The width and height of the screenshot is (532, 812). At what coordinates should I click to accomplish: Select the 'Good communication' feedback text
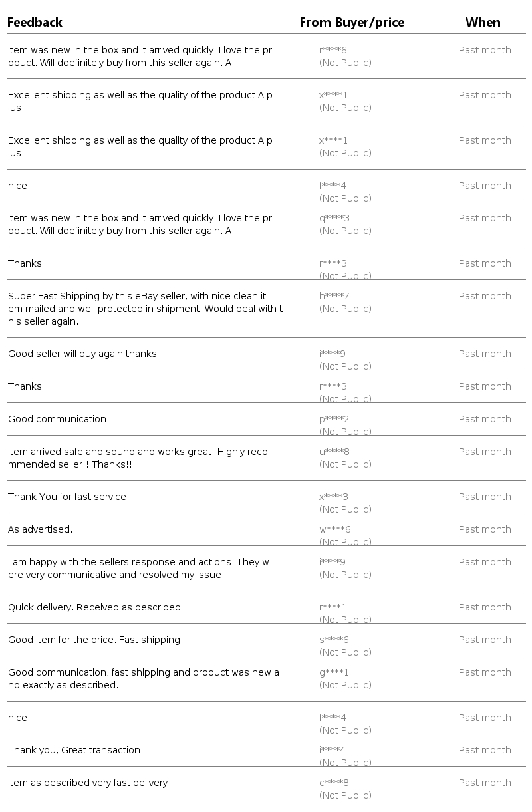(x=57, y=419)
